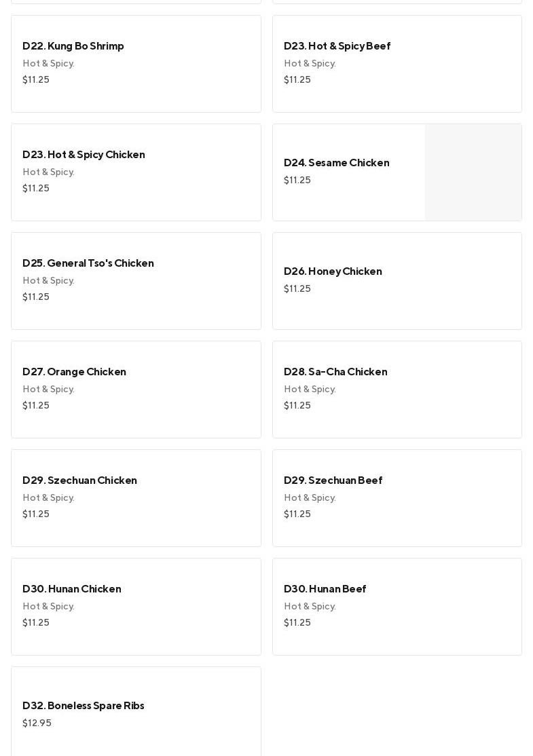This screenshot has height=756, width=533.
Task: Click the $11.25 price under Honey Chicken
Action: click(297, 289)
